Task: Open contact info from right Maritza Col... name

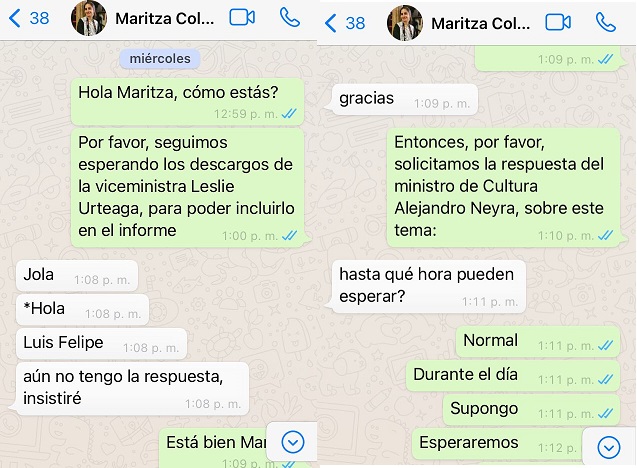Action: 481,23
